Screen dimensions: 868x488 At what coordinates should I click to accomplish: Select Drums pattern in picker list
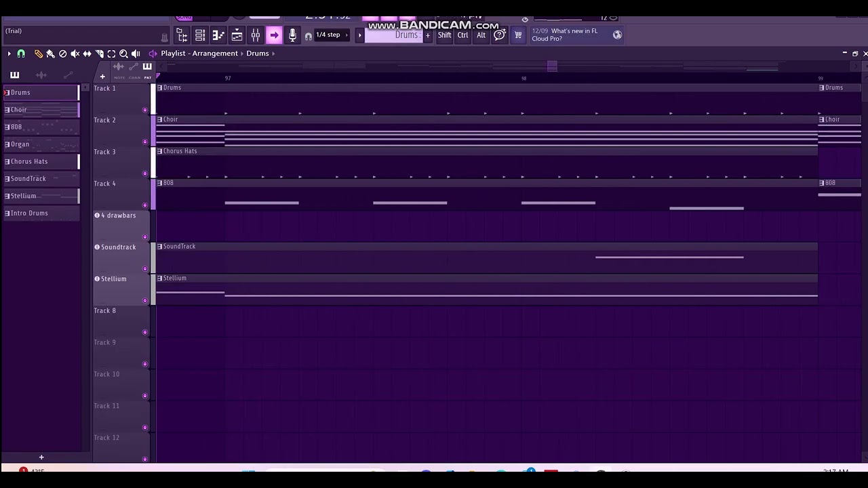pos(41,93)
